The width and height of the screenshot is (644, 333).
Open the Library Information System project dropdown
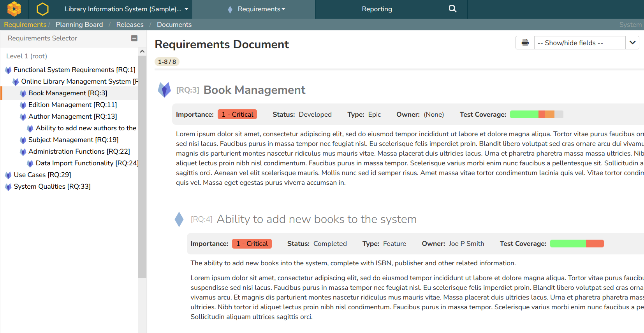126,9
